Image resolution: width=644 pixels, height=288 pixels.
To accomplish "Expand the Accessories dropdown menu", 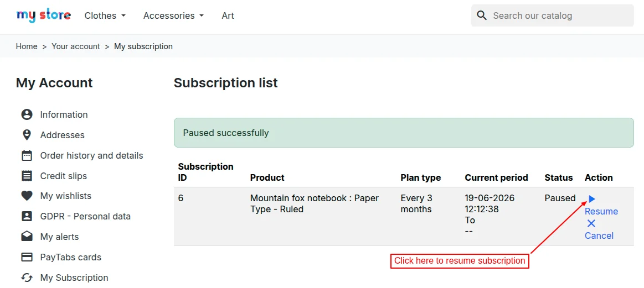I will [x=174, y=15].
